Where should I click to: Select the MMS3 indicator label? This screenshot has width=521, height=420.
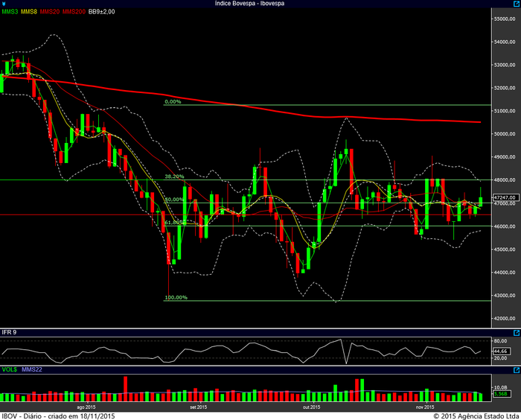point(10,12)
